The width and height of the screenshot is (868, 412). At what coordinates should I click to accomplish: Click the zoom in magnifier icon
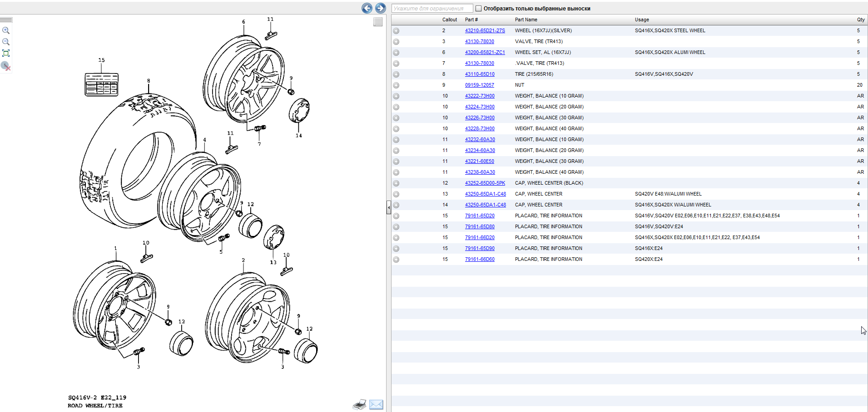click(6, 30)
